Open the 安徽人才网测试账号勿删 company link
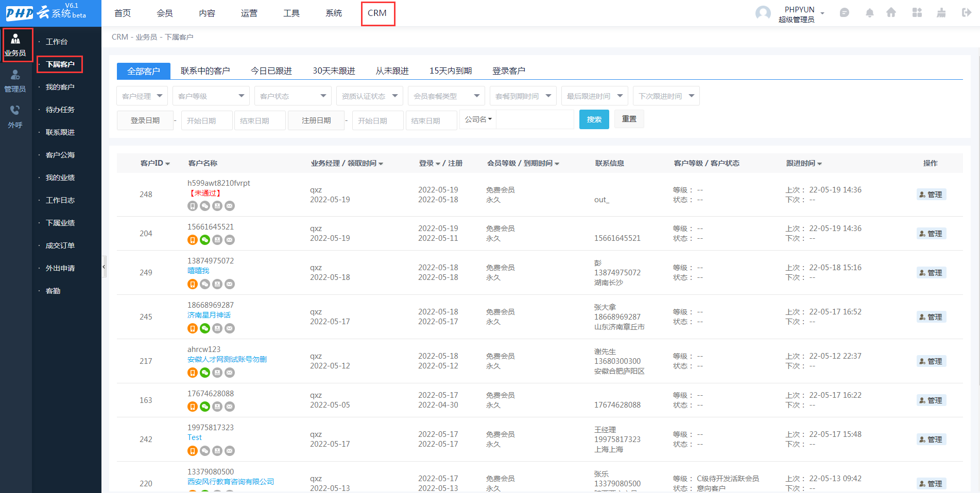980x493 pixels. [x=227, y=359]
